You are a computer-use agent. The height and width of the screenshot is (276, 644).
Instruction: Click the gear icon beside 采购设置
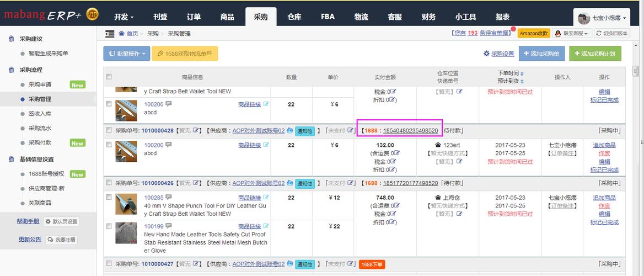tap(486, 54)
